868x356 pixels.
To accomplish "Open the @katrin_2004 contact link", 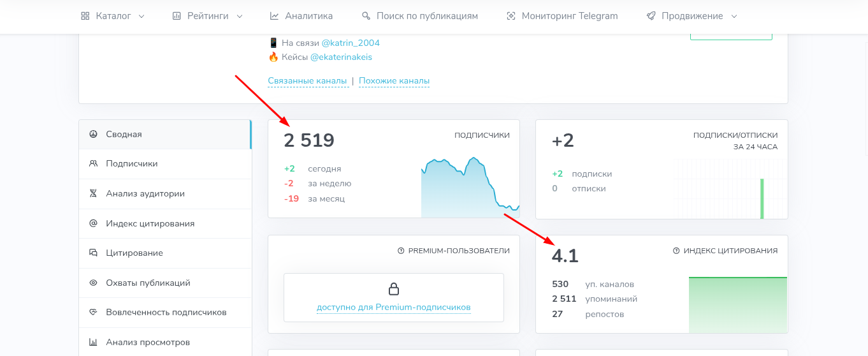I will pyautogui.click(x=351, y=43).
